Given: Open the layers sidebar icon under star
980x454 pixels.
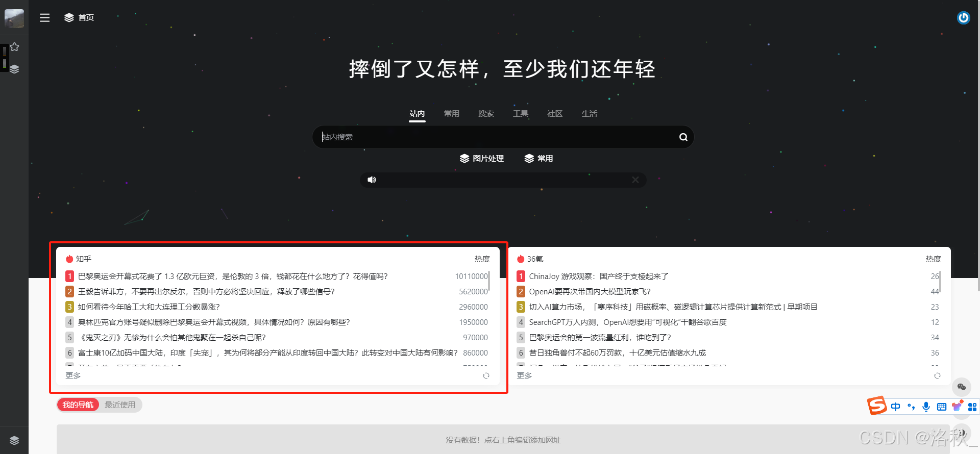Looking at the screenshot, I should (14, 69).
